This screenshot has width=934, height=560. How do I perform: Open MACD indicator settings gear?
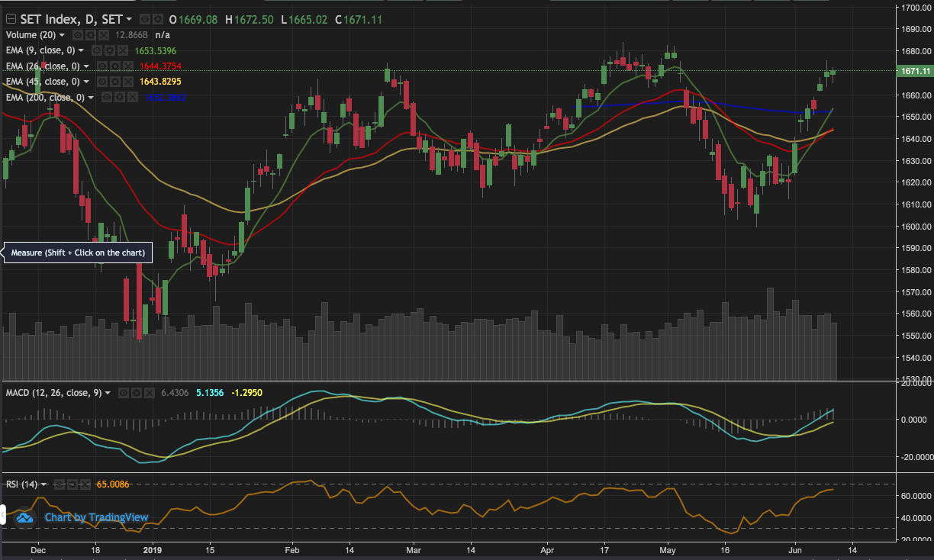point(137,393)
